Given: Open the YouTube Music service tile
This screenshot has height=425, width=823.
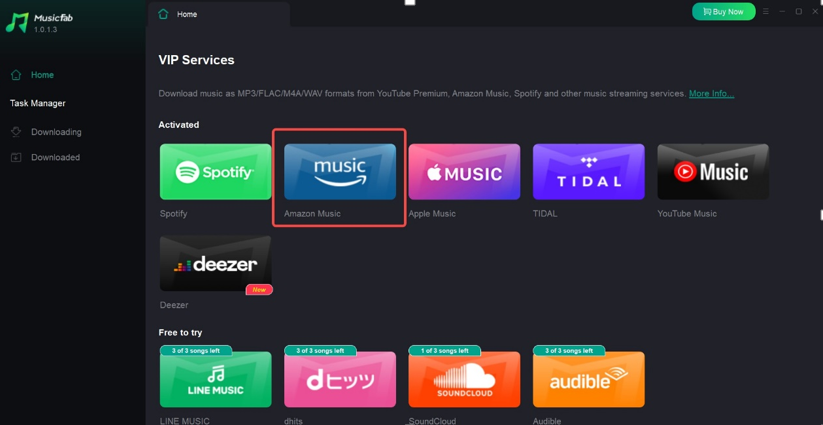Looking at the screenshot, I should 713,172.
